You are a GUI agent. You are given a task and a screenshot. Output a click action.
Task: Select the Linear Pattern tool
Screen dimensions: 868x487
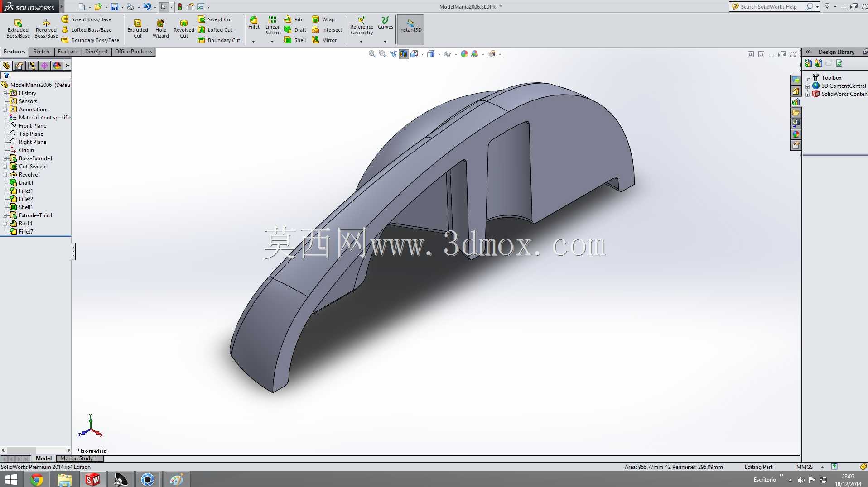(x=272, y=26)
